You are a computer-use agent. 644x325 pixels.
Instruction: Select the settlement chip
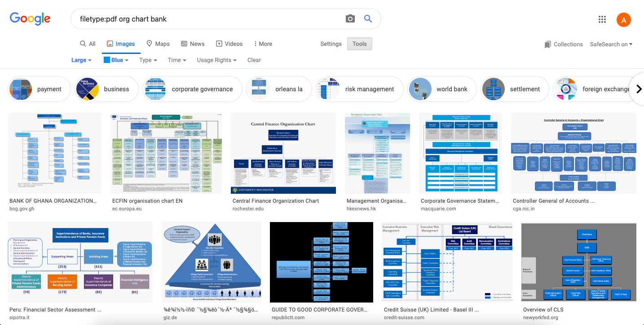click(515, 89)
